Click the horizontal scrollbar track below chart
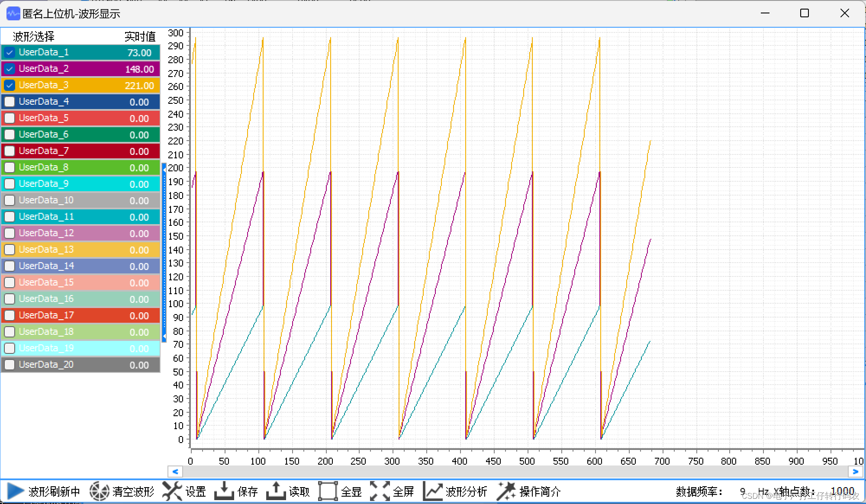The height and width of the screenshot is (504, 866). tap(515, 472)
